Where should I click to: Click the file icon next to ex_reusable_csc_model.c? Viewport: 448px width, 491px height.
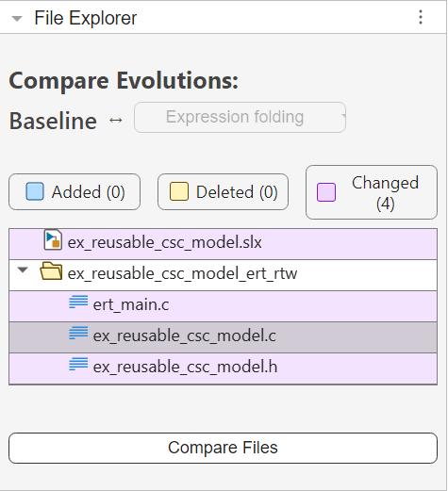click(78, 334)
